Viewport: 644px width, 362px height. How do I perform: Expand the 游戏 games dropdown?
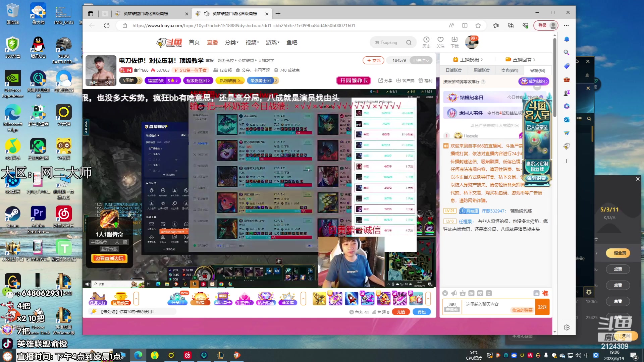273,42
